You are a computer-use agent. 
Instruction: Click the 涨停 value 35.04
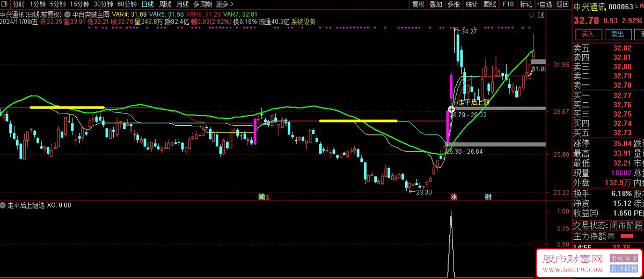point(621,144)
